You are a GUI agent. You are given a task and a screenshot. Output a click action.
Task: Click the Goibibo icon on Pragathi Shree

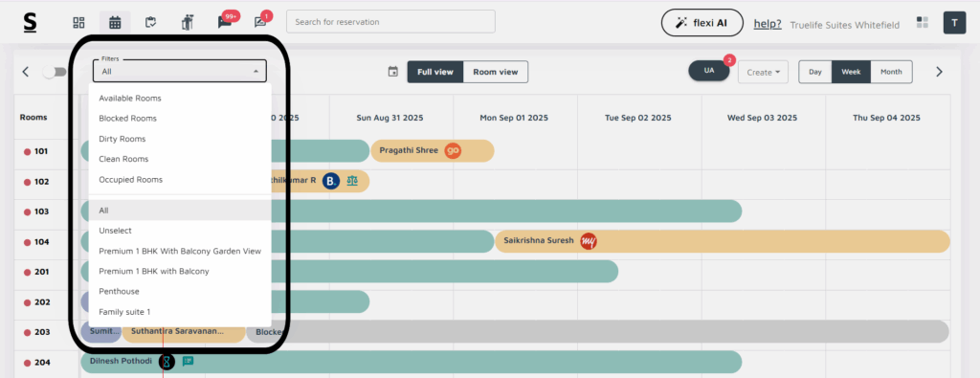pyautogui.click(x=453, y=150)
